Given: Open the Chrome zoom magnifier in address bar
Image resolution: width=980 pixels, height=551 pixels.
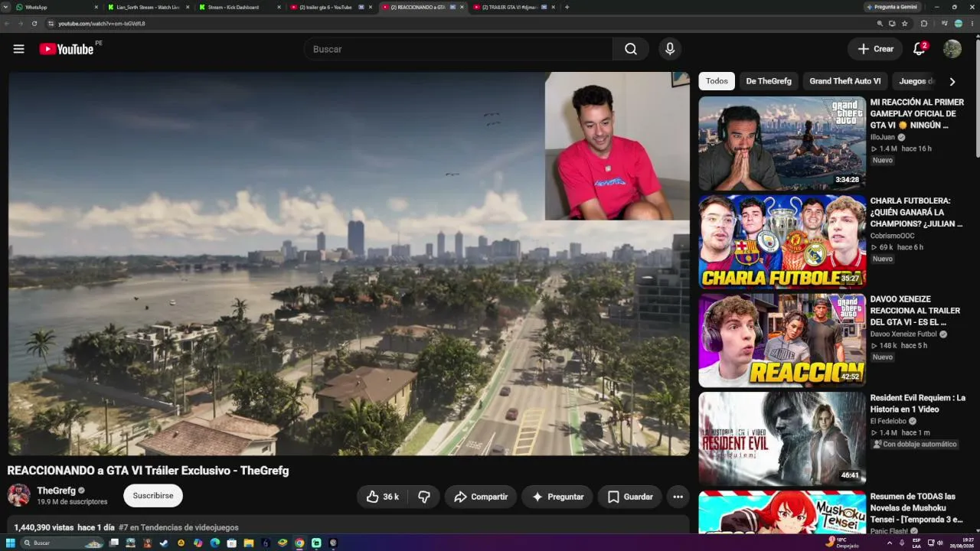Looking at the screenshot, I should (880, 24).
